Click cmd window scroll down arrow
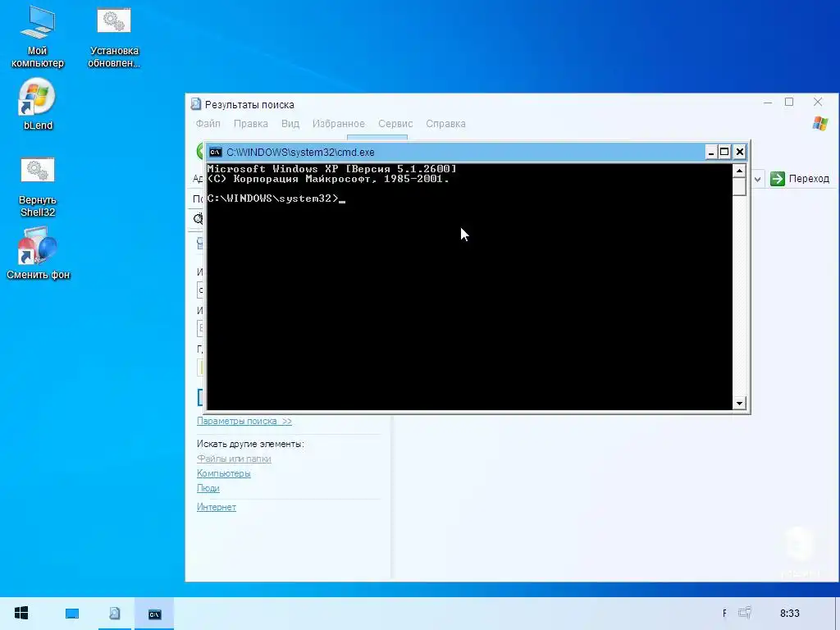 click(739, 404)
